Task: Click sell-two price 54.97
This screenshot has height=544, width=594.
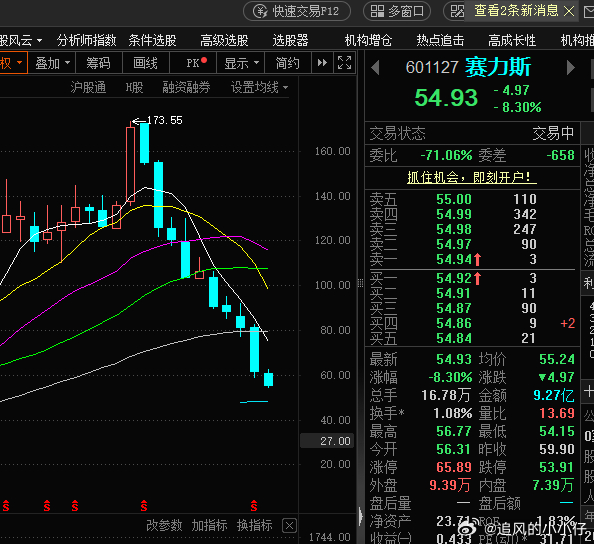Action: (x=454, y=244)
